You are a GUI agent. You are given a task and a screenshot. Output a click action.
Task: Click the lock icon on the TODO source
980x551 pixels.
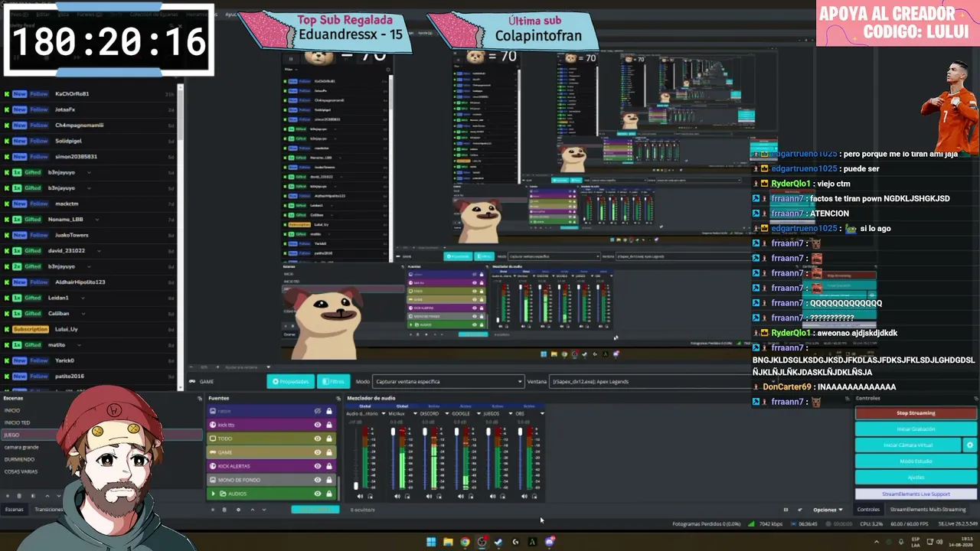click(329, 439)
